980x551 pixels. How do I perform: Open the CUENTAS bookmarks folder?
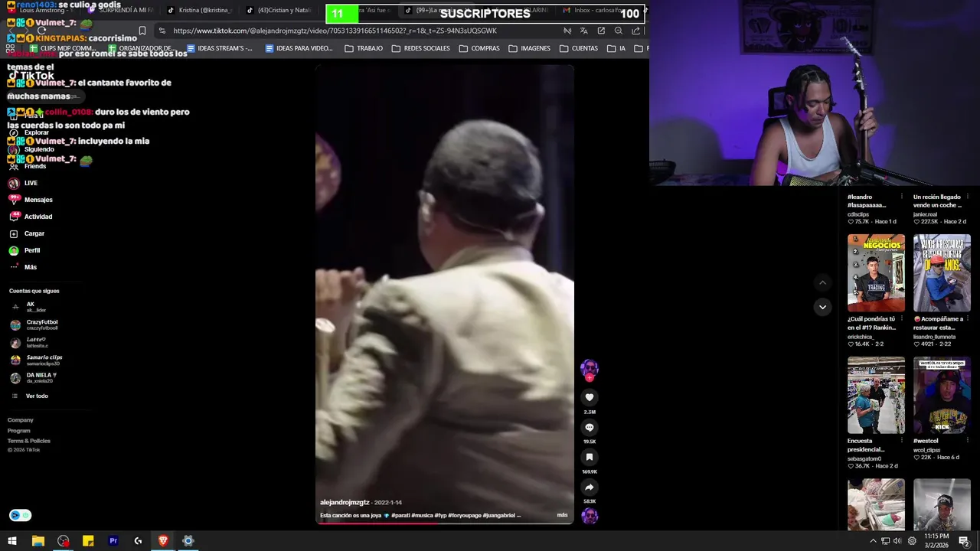coord(579,48)
